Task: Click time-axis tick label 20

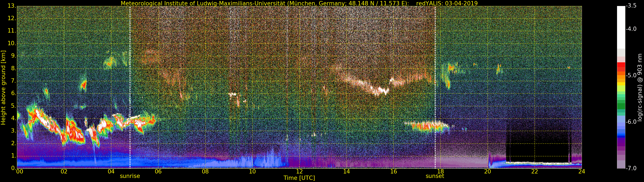Action: (x=488, y=172)
